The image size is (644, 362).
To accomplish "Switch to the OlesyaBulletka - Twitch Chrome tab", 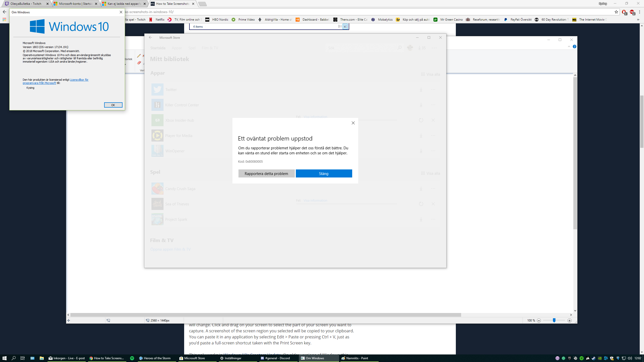I will (26, 4).
